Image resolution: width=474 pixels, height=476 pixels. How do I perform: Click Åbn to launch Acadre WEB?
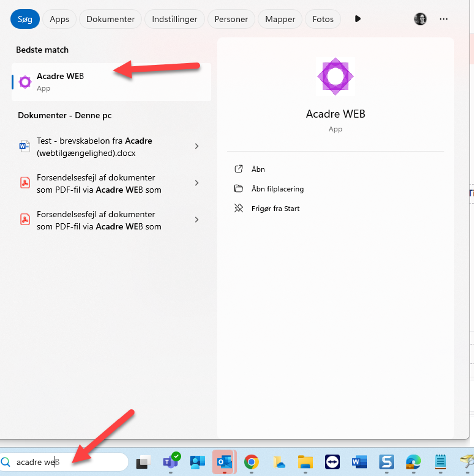click(258, 169)
